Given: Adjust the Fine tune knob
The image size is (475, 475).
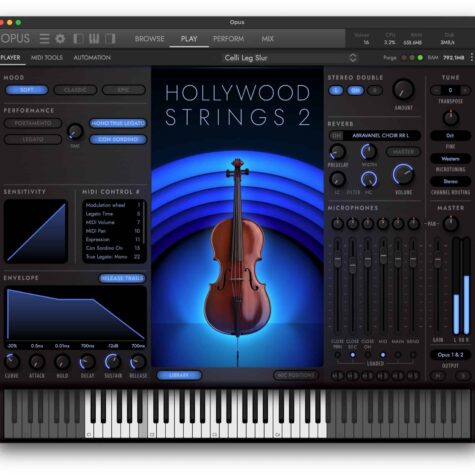Looking at the screenshot, I should (x=451, y=118).
